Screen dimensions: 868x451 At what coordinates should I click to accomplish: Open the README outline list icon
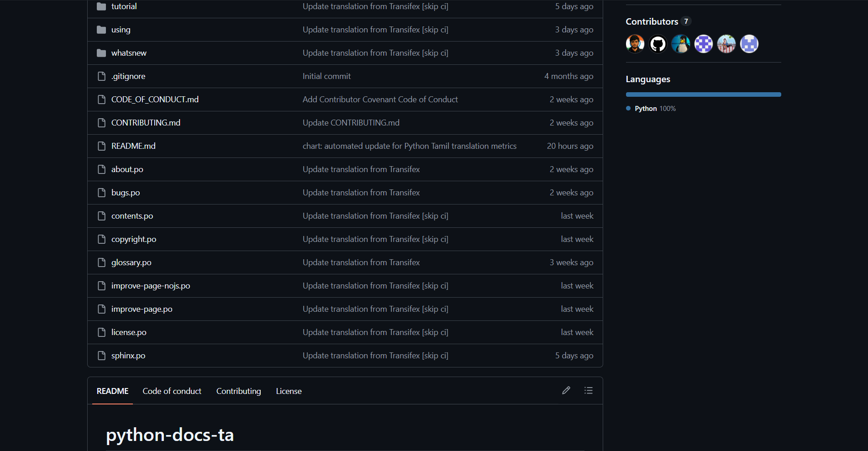click(x=589, y=390)
